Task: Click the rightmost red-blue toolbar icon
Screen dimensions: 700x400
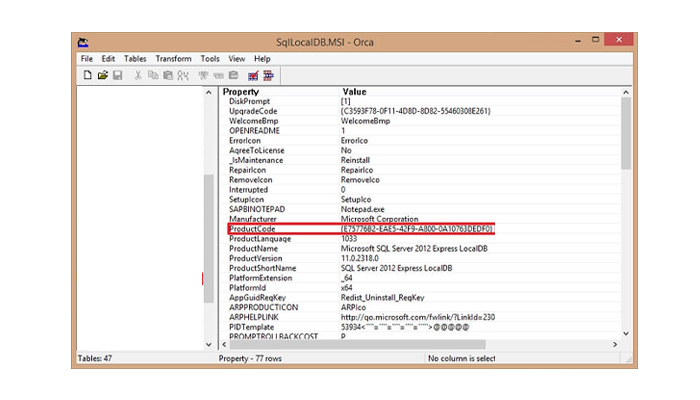Action: (268, 75)
